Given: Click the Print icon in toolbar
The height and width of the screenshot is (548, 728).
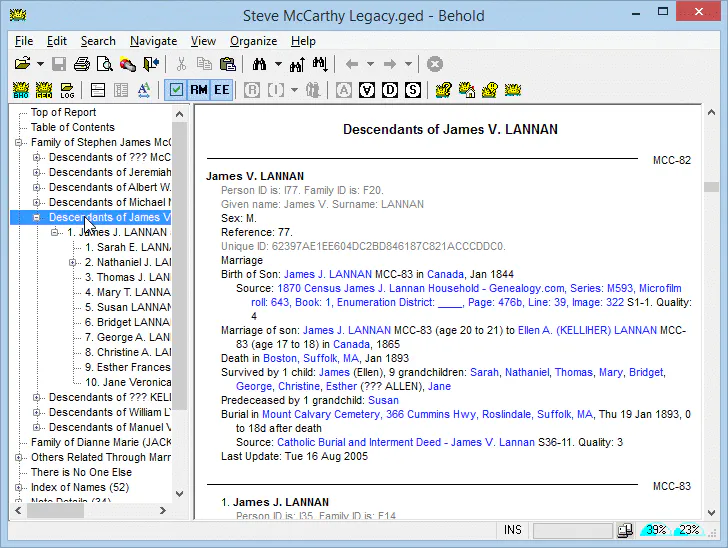Looking at the screenshot, I should [x=82, y=64].
